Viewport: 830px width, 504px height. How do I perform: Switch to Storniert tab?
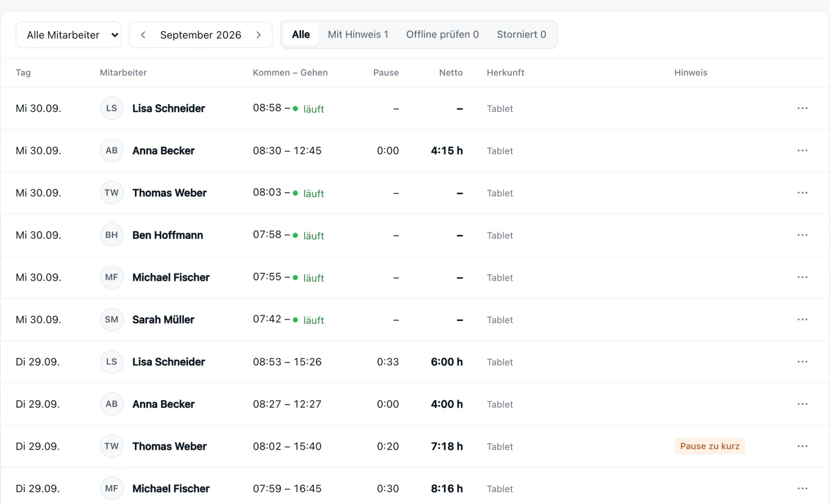pos(521,34)
